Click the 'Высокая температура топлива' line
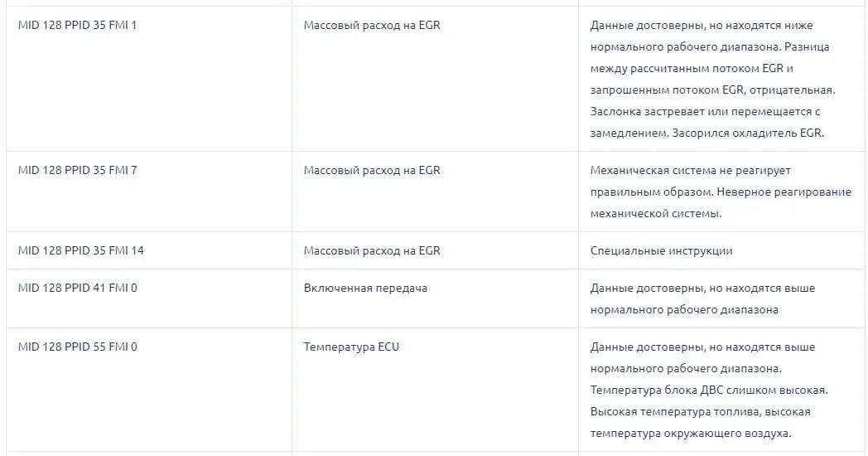The width and height of the screenshot is (868, 456). [x=700, y=411]
